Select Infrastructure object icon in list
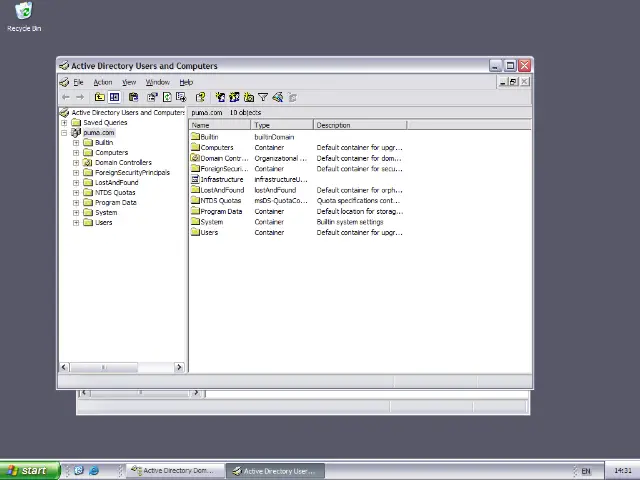 [x=195, y=179]
